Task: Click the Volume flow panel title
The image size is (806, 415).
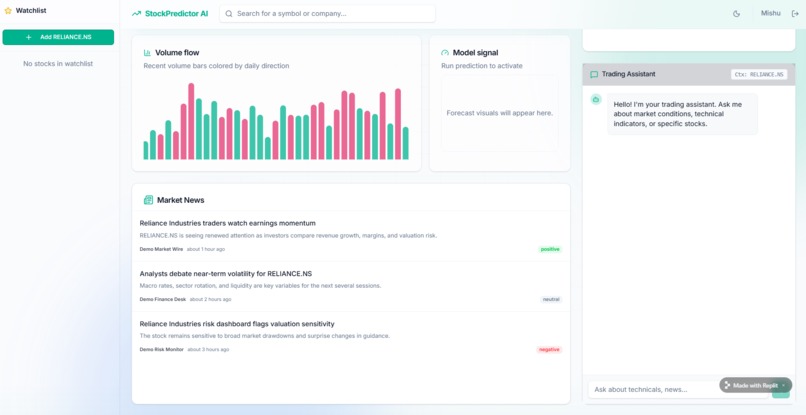Action: (177, 52)
